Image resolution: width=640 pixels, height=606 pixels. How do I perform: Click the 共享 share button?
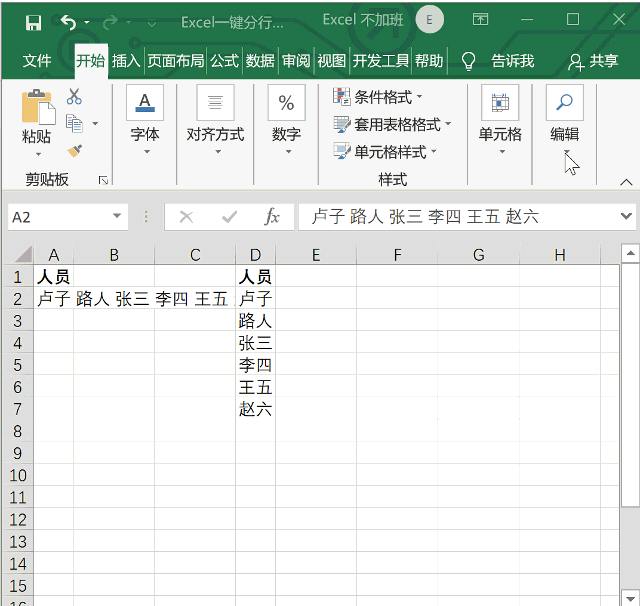click(593, 61)
